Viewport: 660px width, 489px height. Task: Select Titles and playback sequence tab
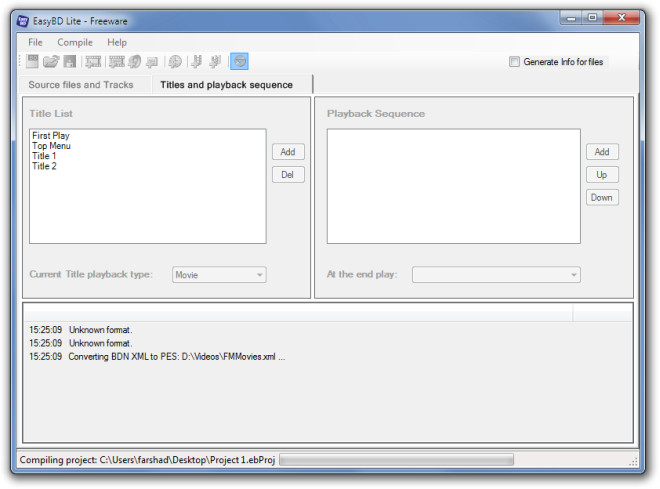click(226, 85)
